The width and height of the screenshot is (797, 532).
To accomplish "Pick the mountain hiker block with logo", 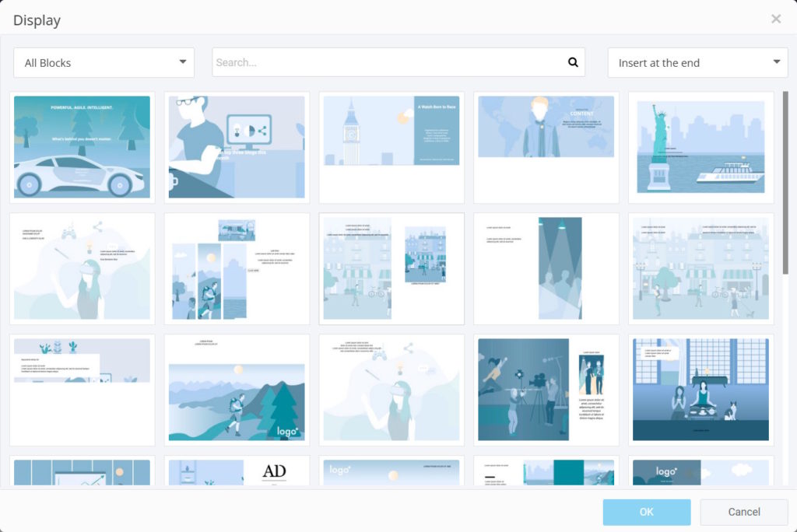I will pos(237,390).
